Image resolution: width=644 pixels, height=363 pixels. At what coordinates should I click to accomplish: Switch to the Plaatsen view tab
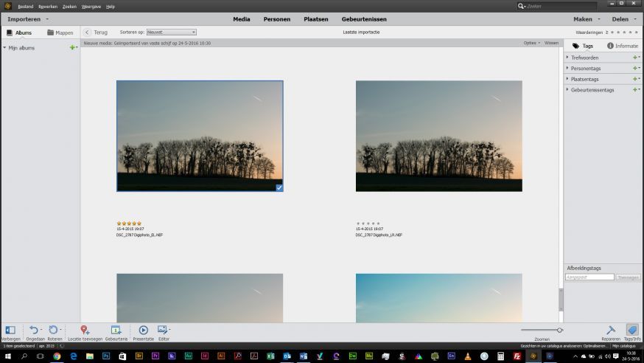315,19
